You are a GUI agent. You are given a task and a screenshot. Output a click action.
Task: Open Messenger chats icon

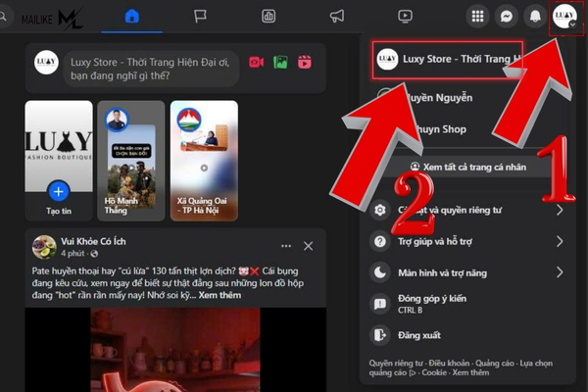(x=507, y=16)
